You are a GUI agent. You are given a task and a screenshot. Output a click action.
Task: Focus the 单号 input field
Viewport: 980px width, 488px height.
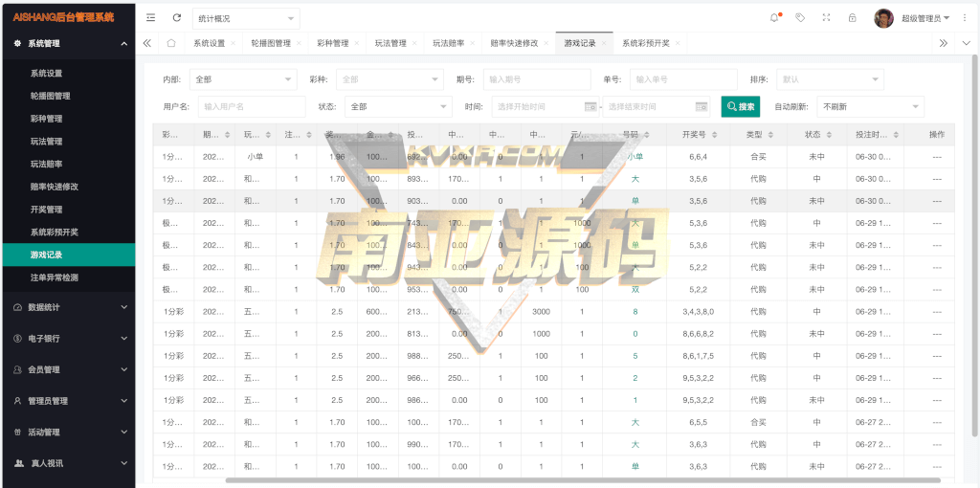click(683, 79)
